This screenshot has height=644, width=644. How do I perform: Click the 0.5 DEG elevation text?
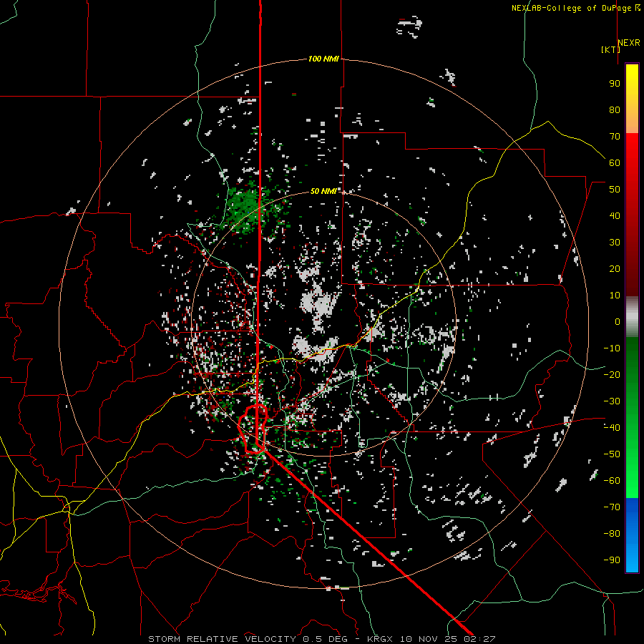click(325, 639)
